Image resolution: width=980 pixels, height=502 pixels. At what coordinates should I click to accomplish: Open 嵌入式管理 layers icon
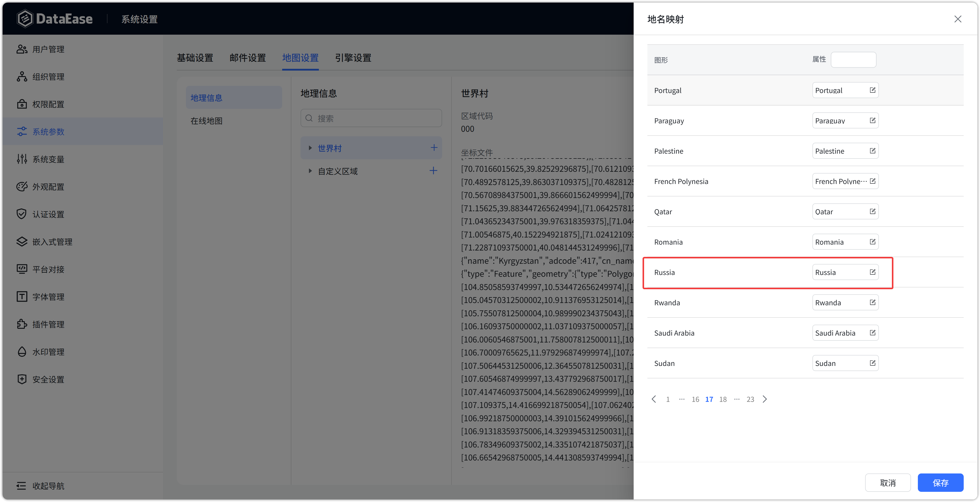click(22, 242)
